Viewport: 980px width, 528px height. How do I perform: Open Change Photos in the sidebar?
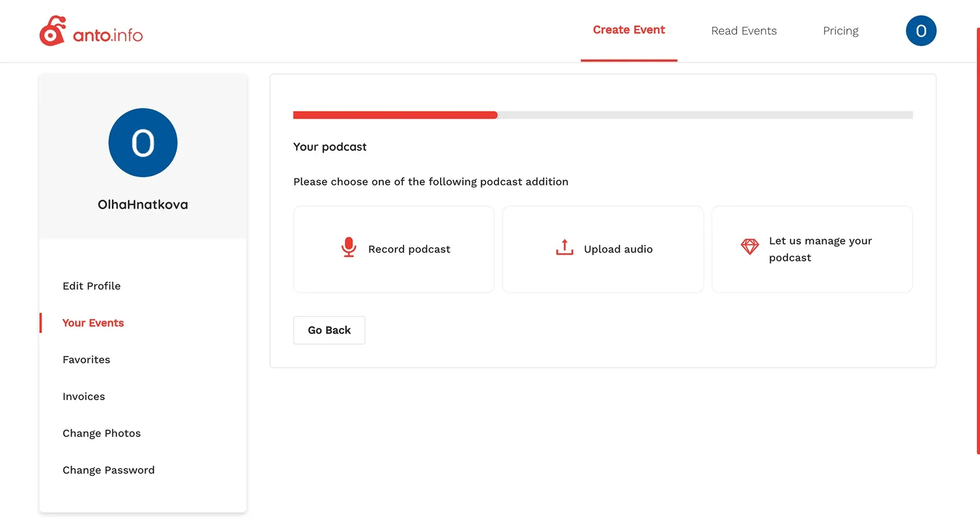[x=102, y=433]
